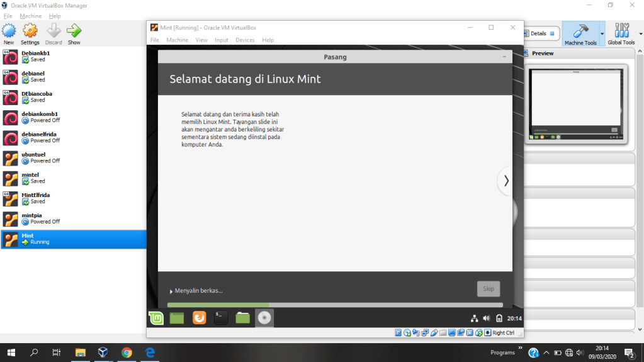Viewport: 644px width, 362px height.
Task: Open the Machine menu in VirtualBox Manager
Action: coord(30,16)
